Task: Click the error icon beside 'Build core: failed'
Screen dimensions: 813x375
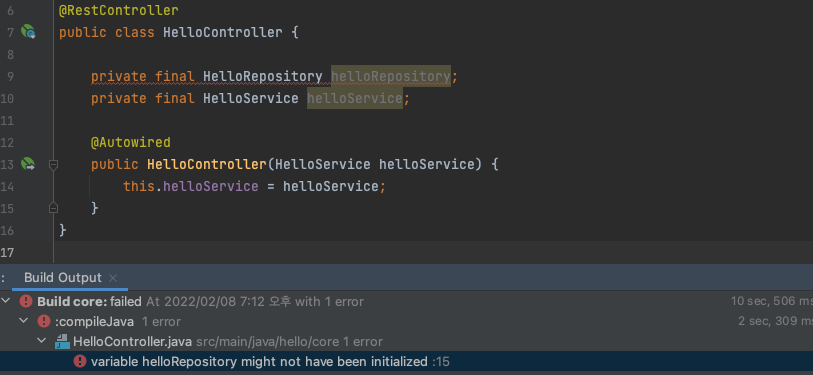Action: [x=26, y=301]
